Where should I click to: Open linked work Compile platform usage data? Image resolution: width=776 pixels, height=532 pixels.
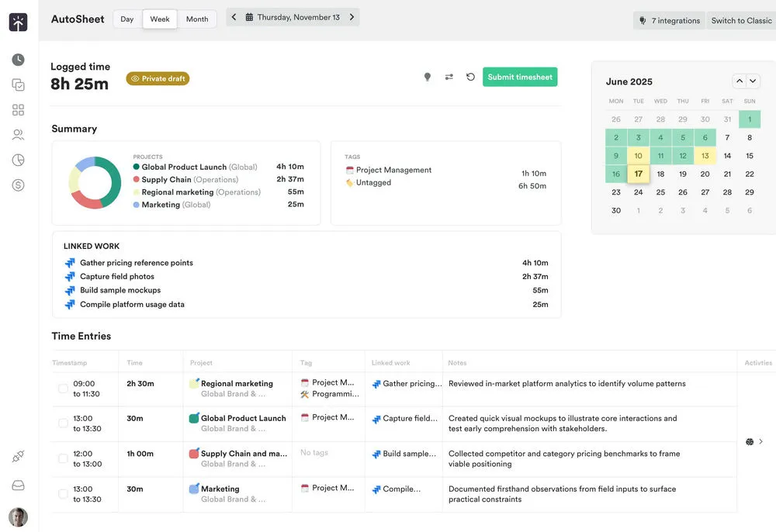tap(132, 305)
